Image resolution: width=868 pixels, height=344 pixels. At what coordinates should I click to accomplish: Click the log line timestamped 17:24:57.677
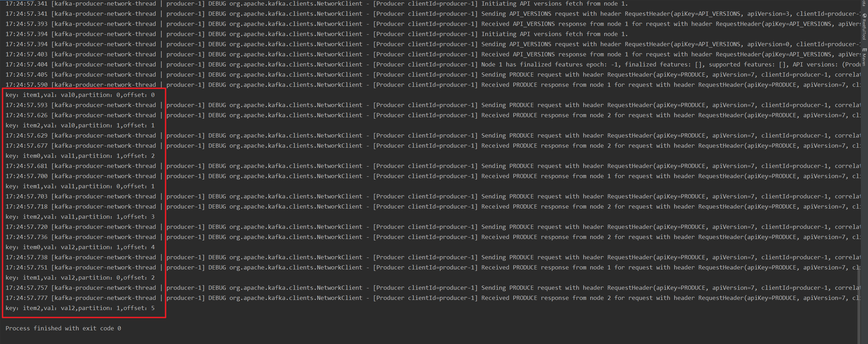433,146
